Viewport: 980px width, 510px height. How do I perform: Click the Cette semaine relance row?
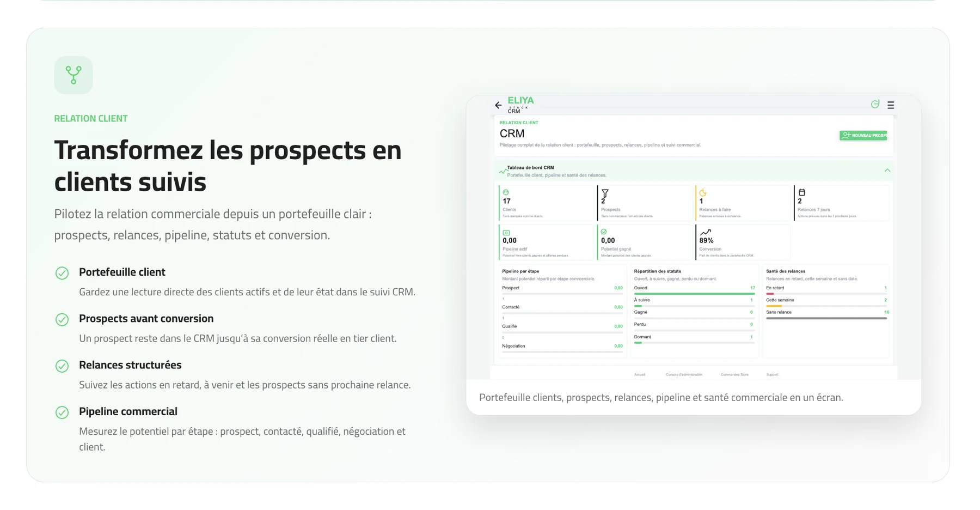click(826, 302)
